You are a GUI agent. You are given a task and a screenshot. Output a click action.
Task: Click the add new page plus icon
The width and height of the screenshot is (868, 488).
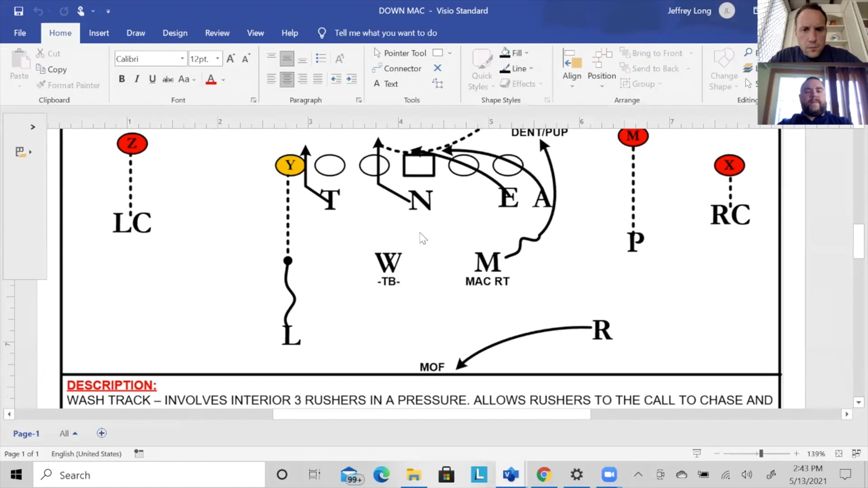pos(102,433)
